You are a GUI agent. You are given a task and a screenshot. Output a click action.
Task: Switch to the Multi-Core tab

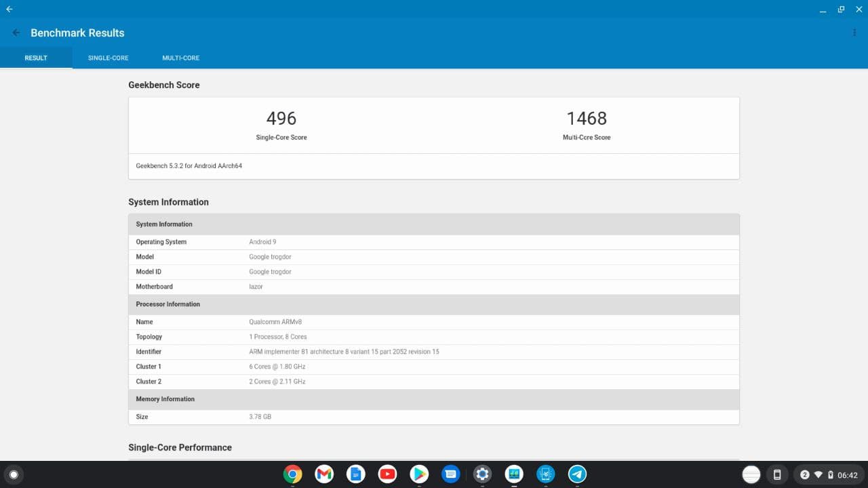tap(180, 58)
